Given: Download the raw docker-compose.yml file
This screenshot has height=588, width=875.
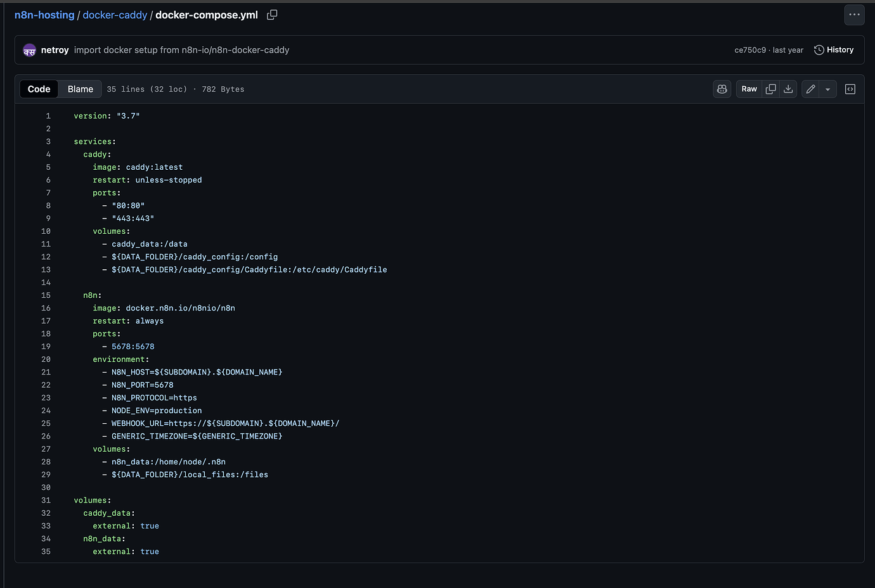Looking at the screenshot, I should (788, 89).
